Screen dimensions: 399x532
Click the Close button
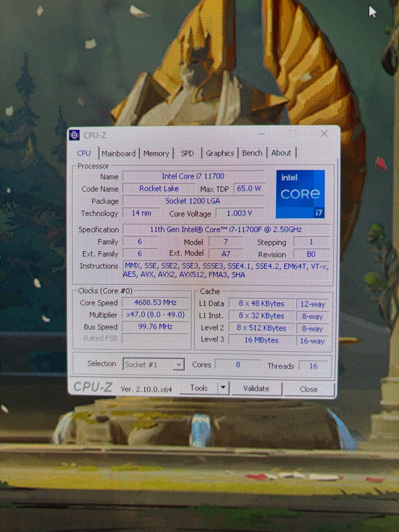(x=308, y=389)
